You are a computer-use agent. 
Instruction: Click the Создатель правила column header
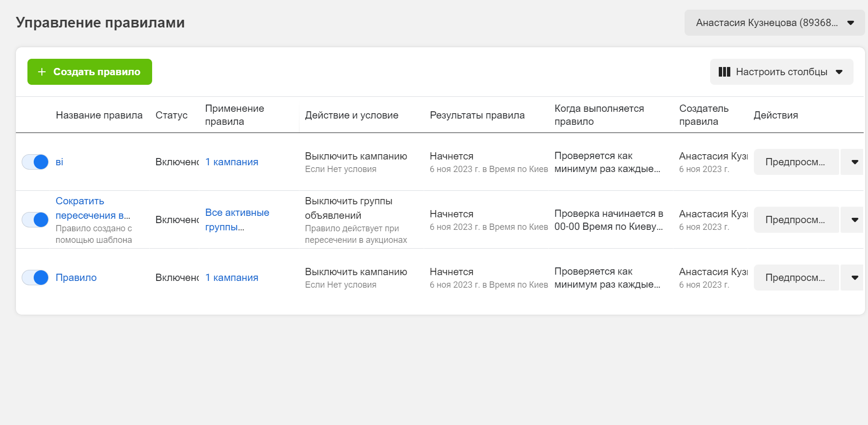(x=704, y=115)
